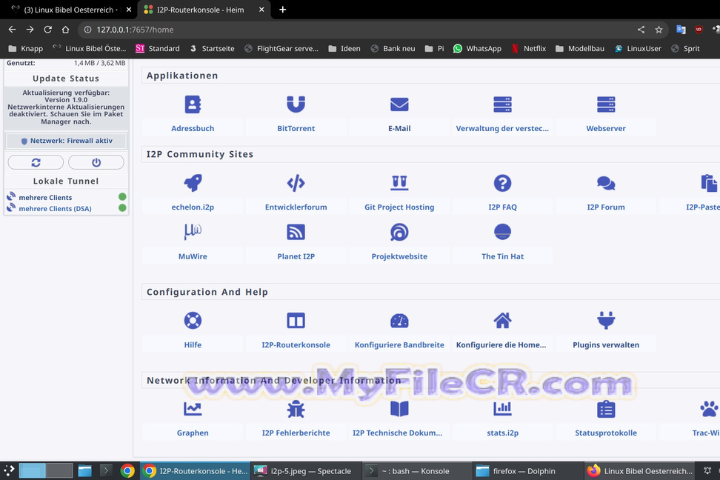Image resolution: width=720 pixels, height=480 pixels.
Task: Open the I2P-Routerkonsole layout icon
Action: click(x=296, y=320)
